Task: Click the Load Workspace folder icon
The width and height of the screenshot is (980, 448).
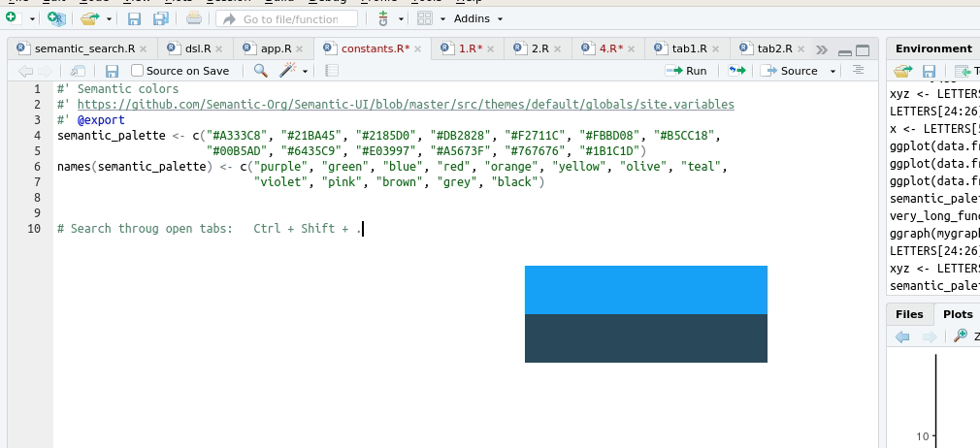Action: pyautogui.click(x=902, y=71)
